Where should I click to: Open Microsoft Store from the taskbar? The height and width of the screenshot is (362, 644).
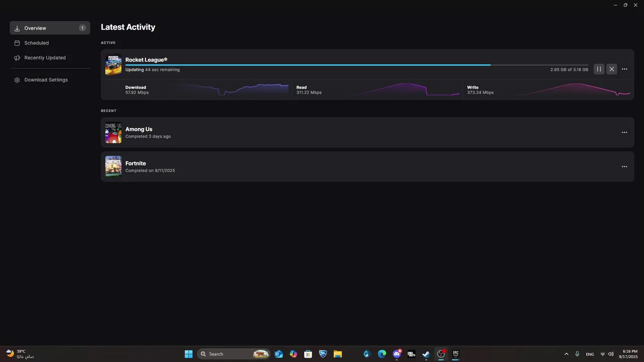coord(308,354)
